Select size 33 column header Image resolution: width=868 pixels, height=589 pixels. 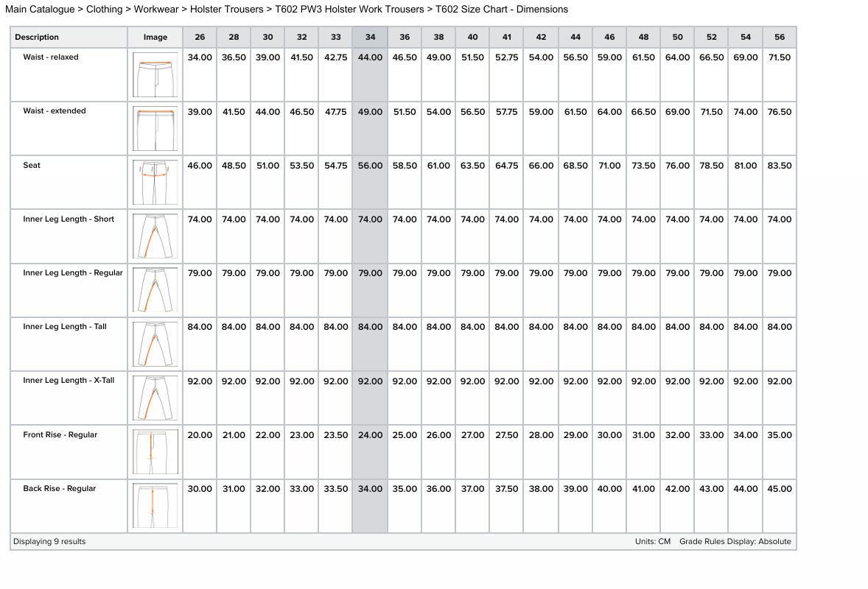336,37
